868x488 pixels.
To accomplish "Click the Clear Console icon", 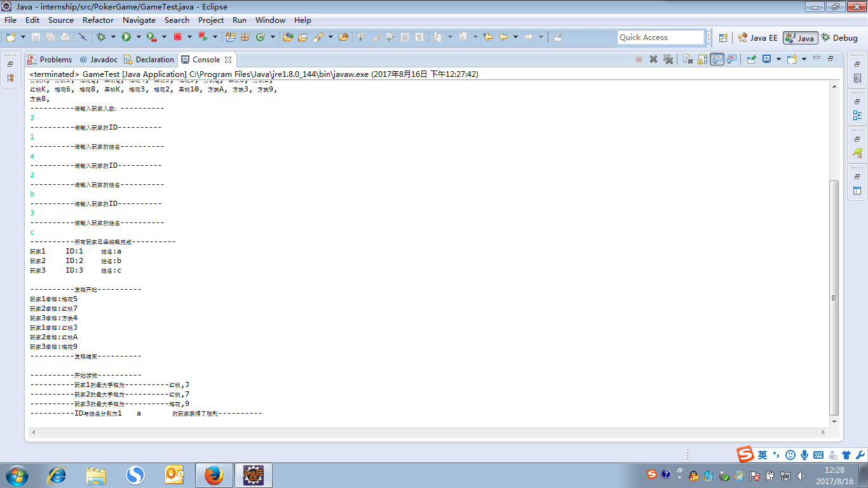I will pos(688,59).
